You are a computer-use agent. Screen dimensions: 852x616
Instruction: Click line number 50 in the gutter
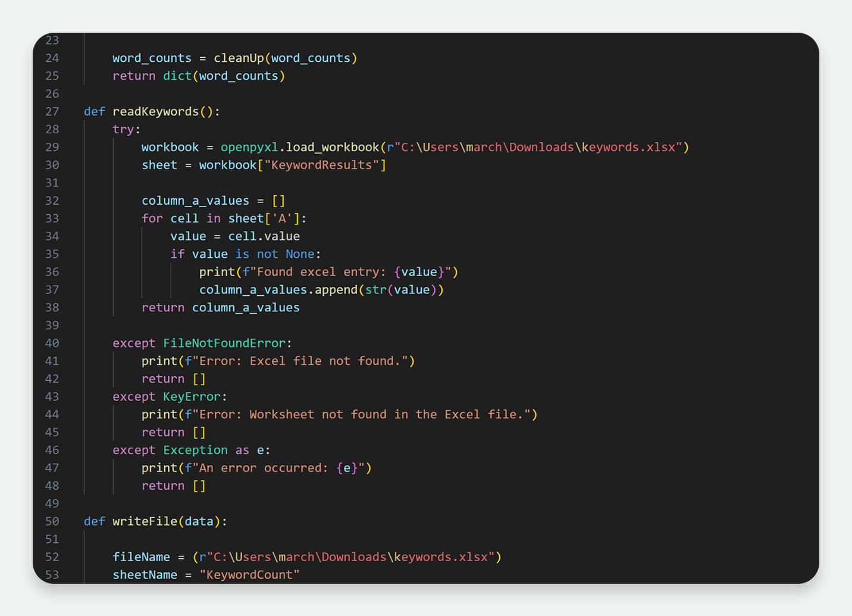[x=52, y=521]
